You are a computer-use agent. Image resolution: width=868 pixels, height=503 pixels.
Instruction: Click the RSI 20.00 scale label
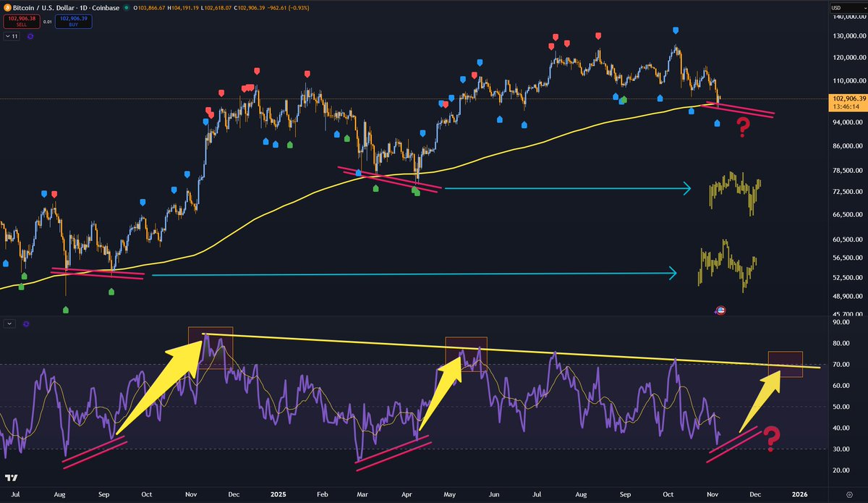click(x=840, y=470)
